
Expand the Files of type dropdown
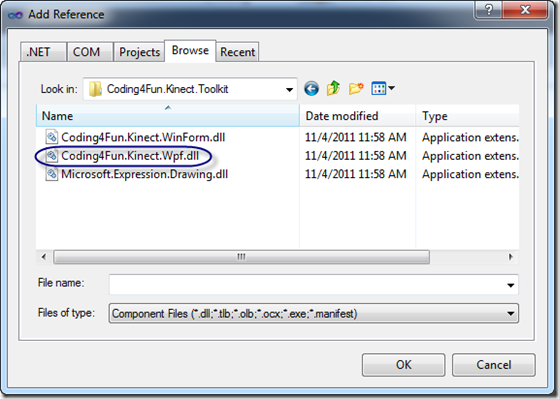pos(511,314)
